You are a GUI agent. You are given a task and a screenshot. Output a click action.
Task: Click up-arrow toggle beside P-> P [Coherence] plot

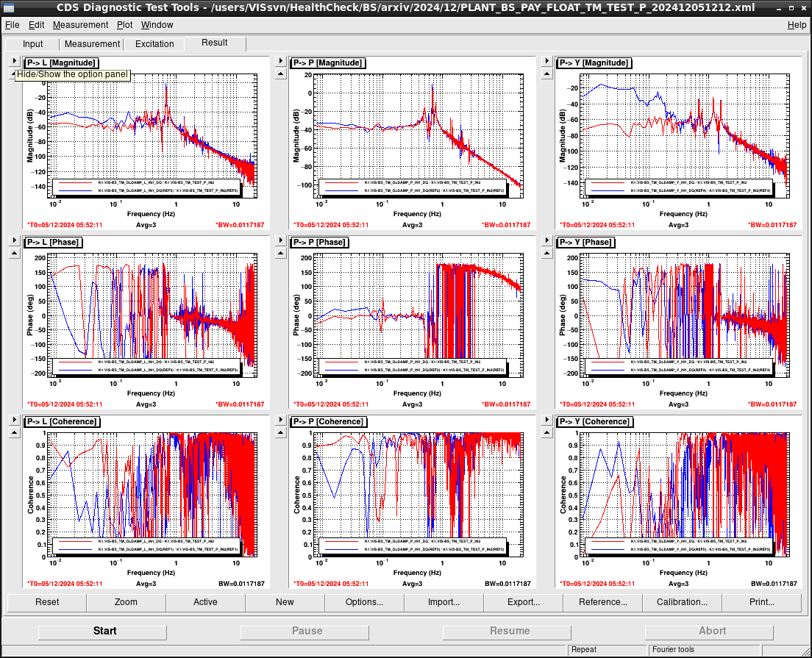[281, 433]
